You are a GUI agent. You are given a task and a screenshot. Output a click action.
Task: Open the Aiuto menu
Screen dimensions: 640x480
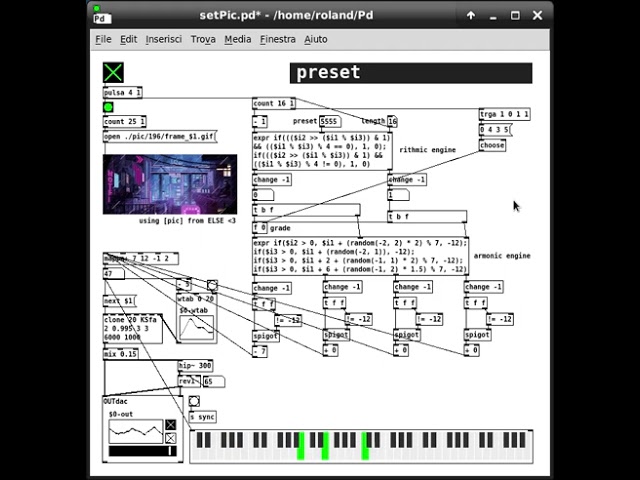click(x=316, y=39)
